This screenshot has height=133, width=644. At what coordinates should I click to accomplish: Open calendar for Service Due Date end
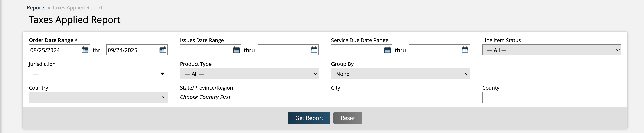(x=465, y=50)
